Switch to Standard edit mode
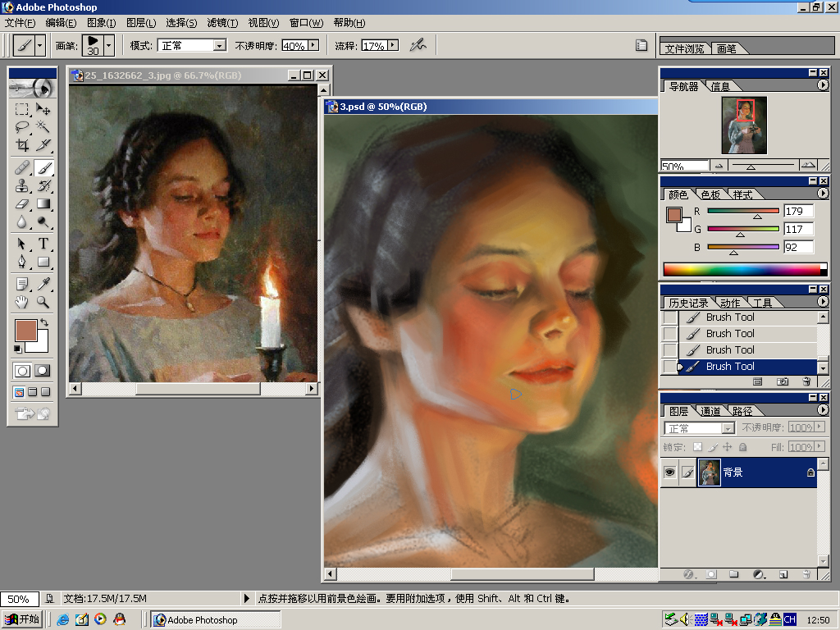 (x=22, y=370)
